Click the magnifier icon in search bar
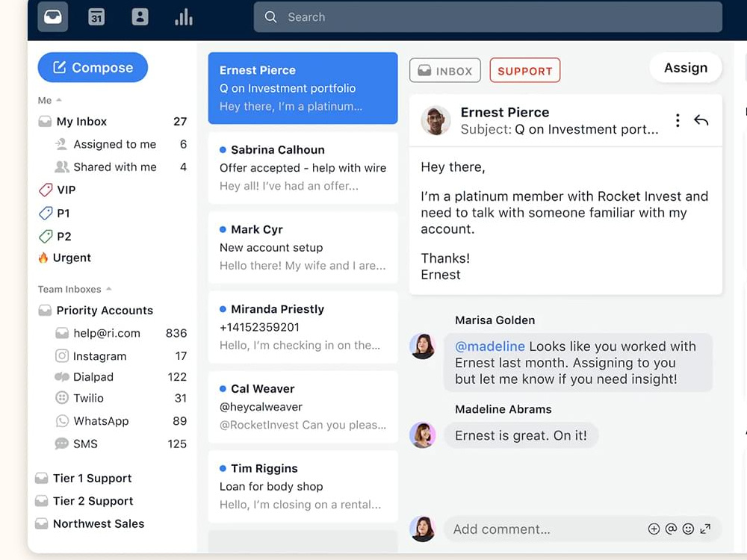The width and height of the screenshot is (747, 560). click(270, 17)
